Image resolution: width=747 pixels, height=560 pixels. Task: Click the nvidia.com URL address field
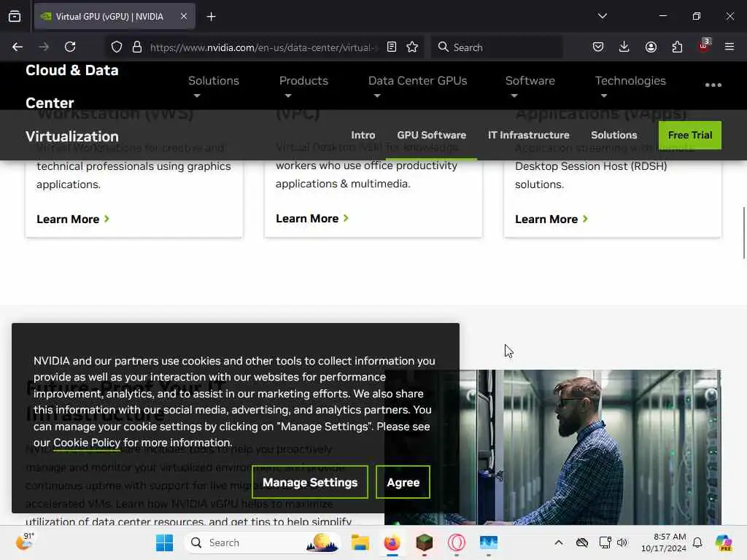tap(264, 47)
